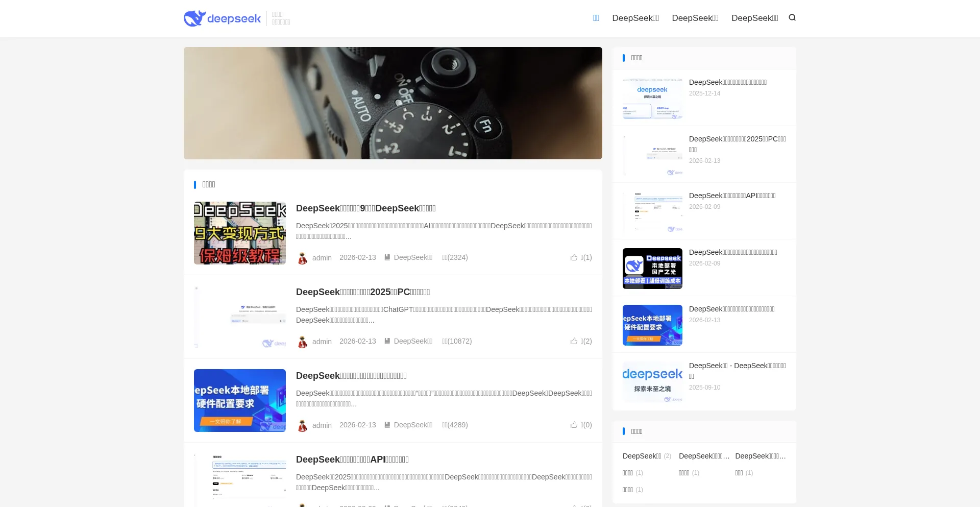980x507 pixels.
Task: Open the sidebar thumbnail beside the API title
Action: (652, 211)
